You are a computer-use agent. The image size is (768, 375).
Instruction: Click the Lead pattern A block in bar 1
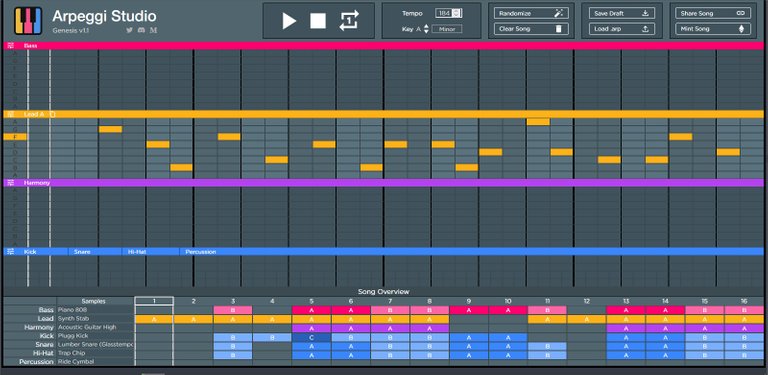point(154,319)
